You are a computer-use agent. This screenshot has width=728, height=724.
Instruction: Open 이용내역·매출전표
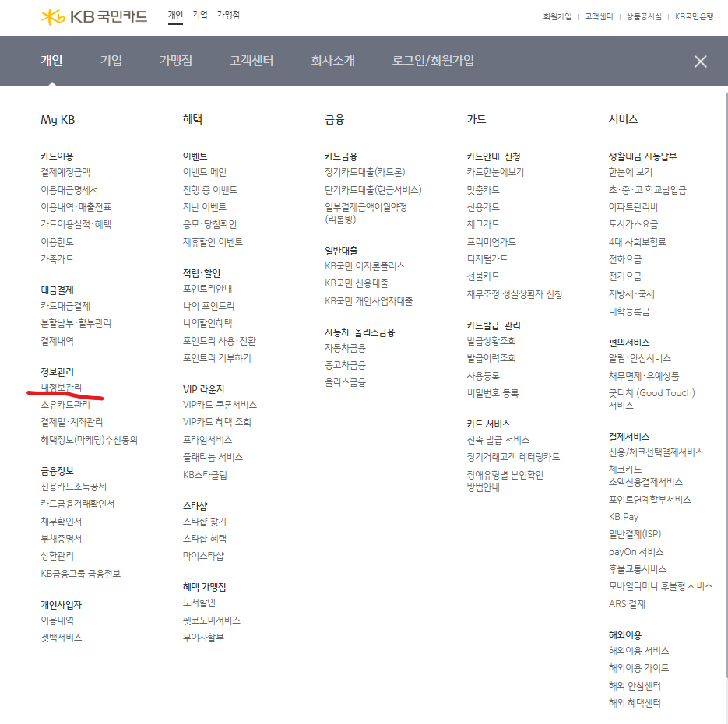[76, 207]
